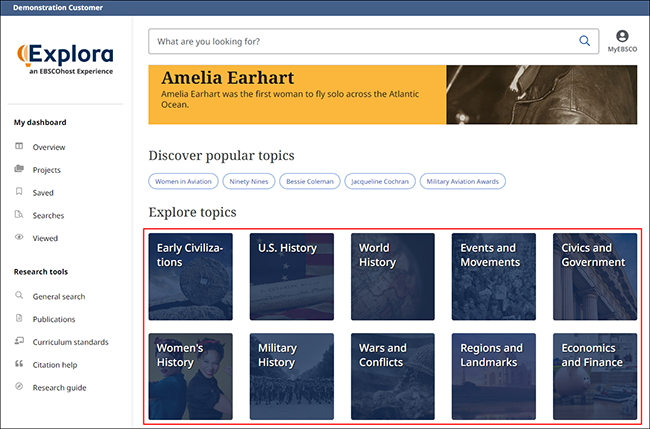Select Ninety-Nines topic chip
650x429 pixels.
(x=249, y=181)
